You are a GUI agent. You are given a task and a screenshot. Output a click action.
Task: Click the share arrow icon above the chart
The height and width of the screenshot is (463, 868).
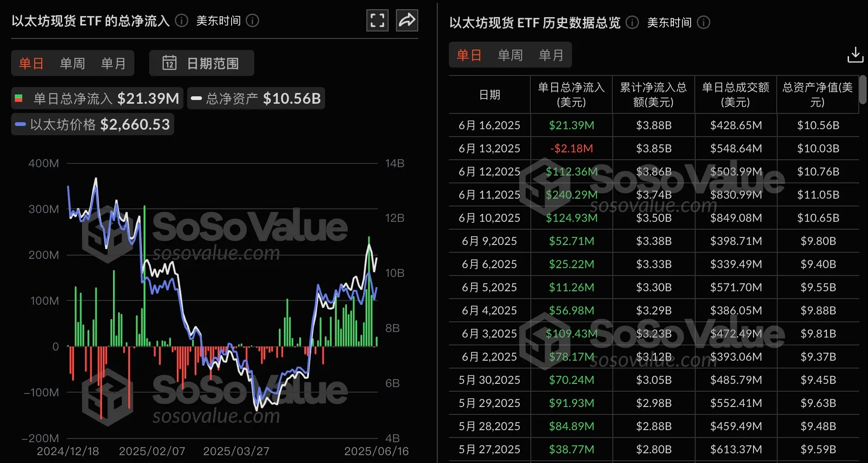pyautogui.click(x=407, y=20)
